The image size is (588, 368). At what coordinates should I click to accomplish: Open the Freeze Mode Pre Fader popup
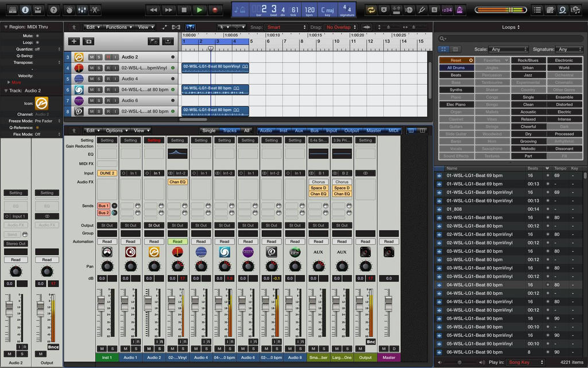(x=47, y=121)
